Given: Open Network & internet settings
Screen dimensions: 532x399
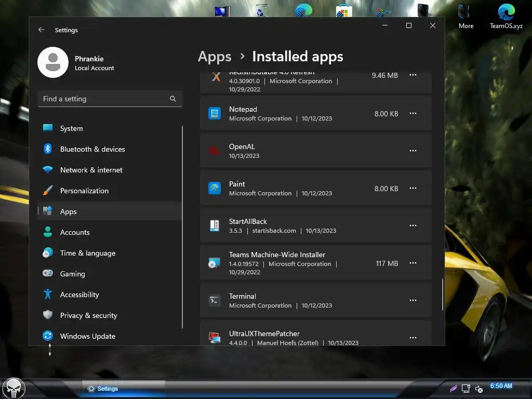Looking at the screenshot, I should [x=109, y=170].
